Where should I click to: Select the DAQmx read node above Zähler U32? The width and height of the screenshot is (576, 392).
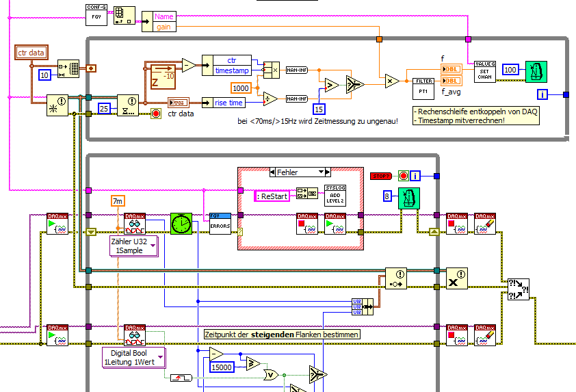click(x=135, y=224)
